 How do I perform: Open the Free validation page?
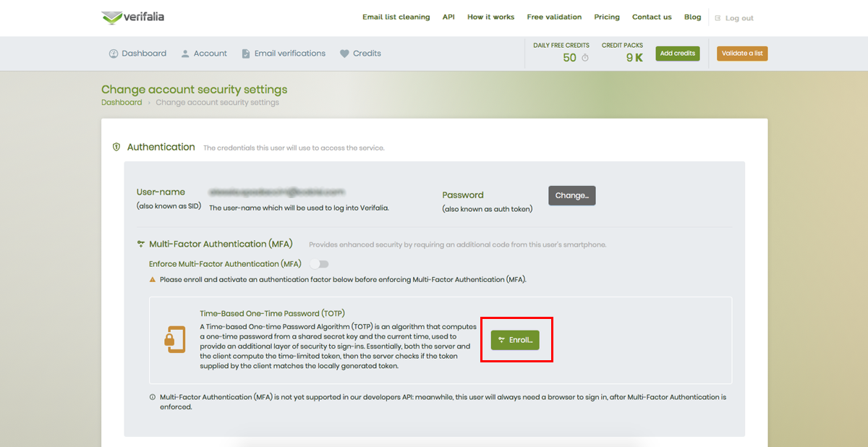554,17
